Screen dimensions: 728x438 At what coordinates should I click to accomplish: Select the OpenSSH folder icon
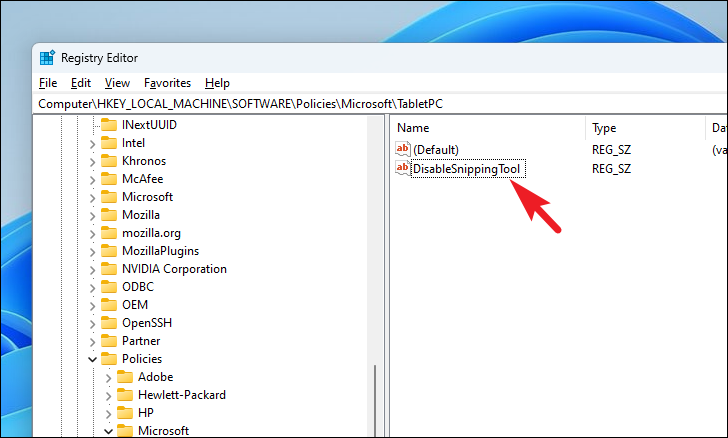(109, 323)
